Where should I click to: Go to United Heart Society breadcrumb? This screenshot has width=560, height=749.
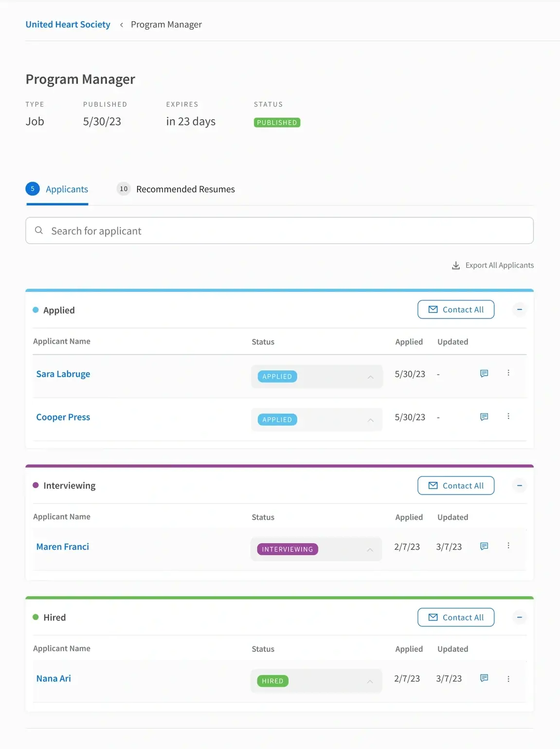pos(68,24)
